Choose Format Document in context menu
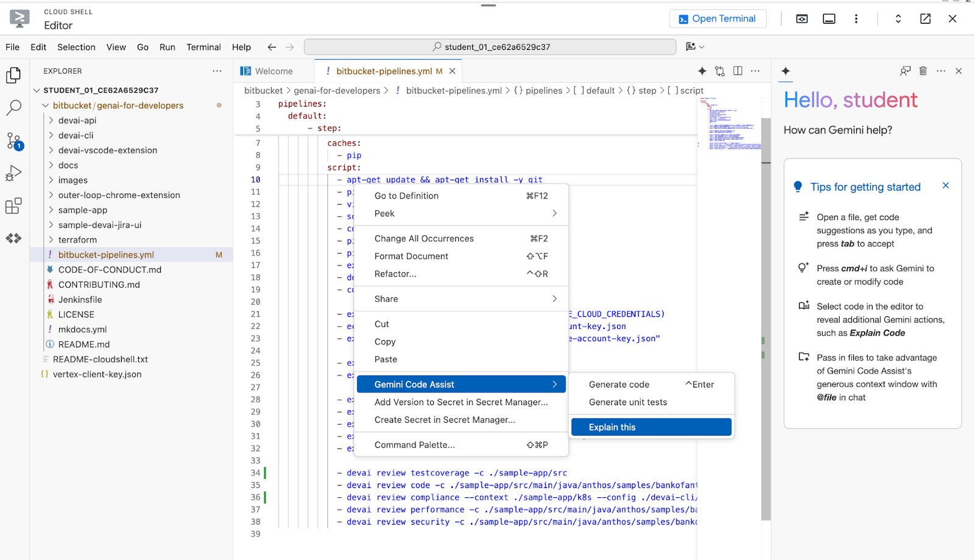The image size is (975, 560). click(x=411, y=257)
